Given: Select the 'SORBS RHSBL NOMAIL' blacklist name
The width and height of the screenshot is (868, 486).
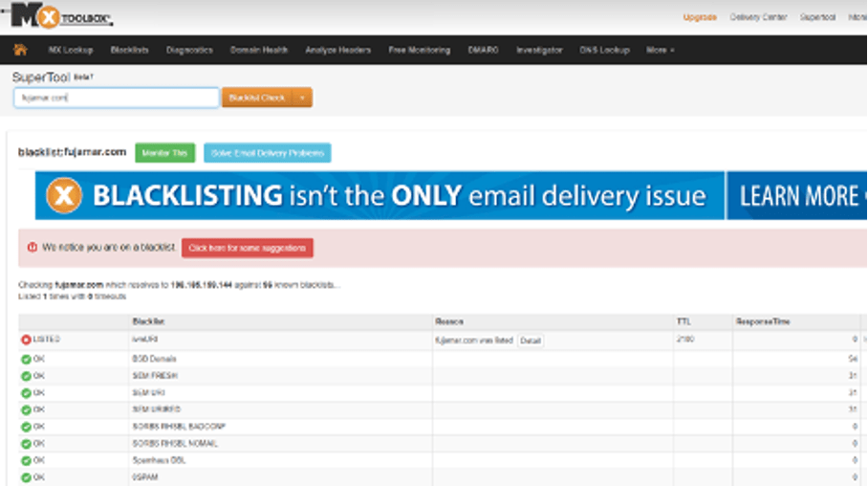Looking at the screenshot, I should point(175,444).
